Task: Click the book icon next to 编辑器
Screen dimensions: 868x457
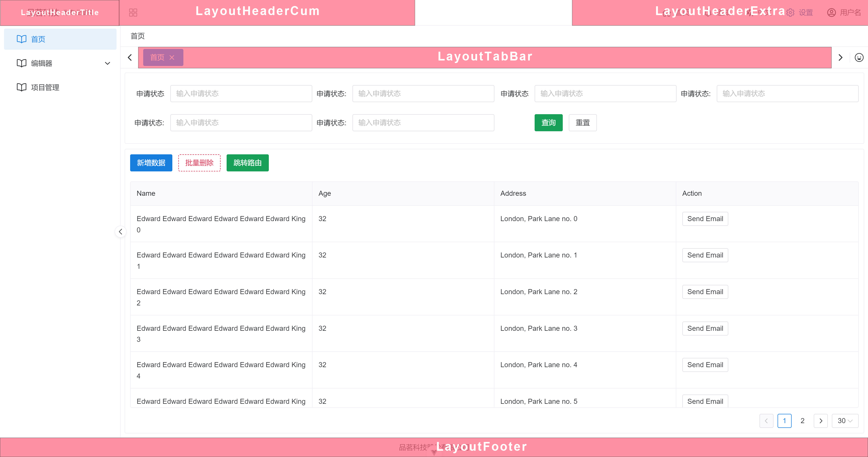Action: 22,63
